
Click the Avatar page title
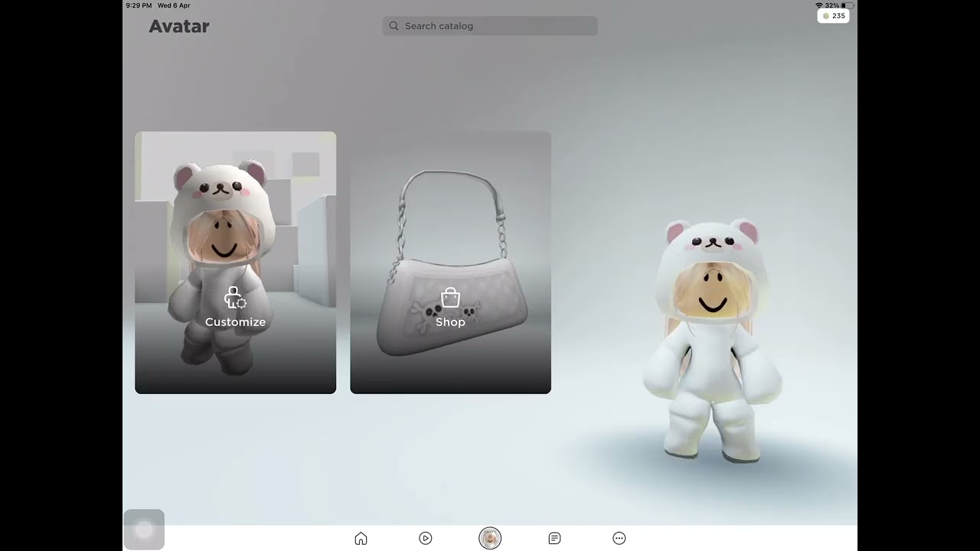coord(179,26)
